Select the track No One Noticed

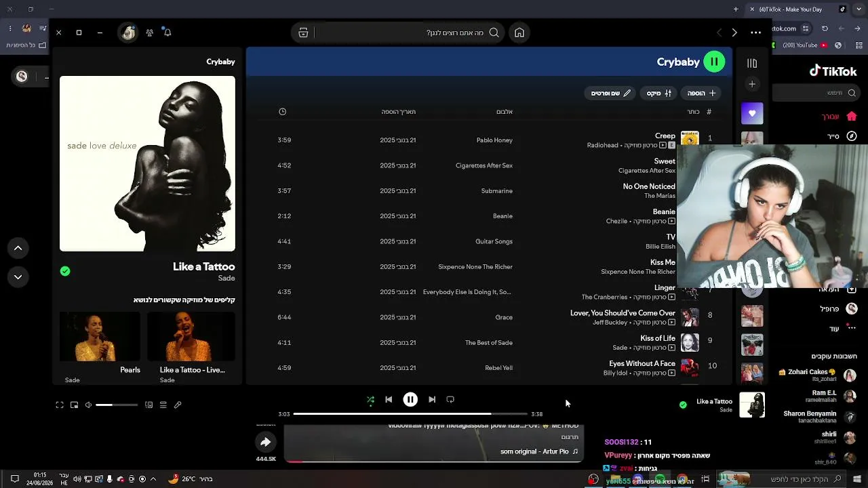click(649, 186)
